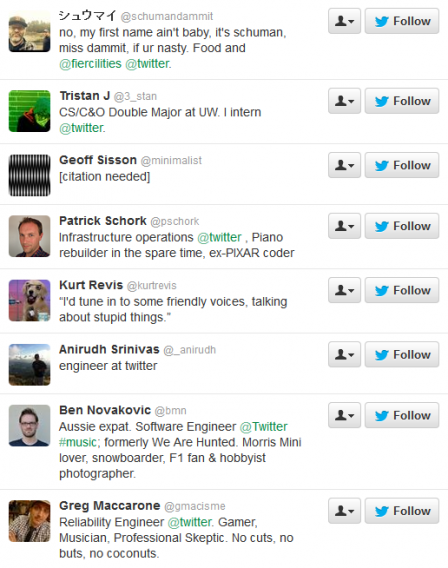Click Anirudh Srinivas's Follow button
The width and height of the screenshot is (448, 568).
tap(402, 355)
